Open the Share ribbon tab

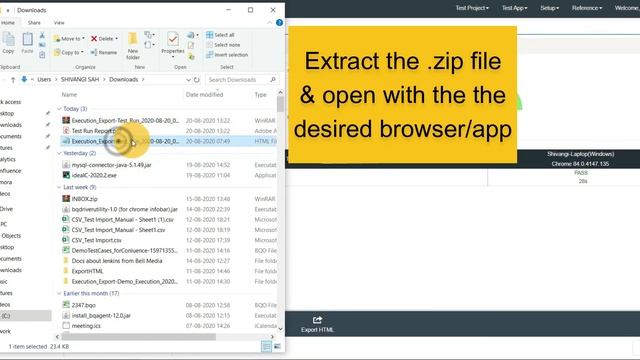pos(34,23)
